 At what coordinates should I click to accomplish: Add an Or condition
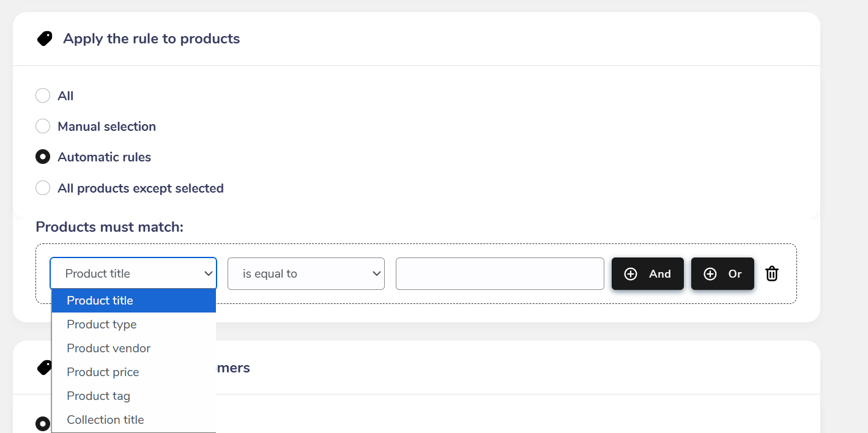click(722, 274)
